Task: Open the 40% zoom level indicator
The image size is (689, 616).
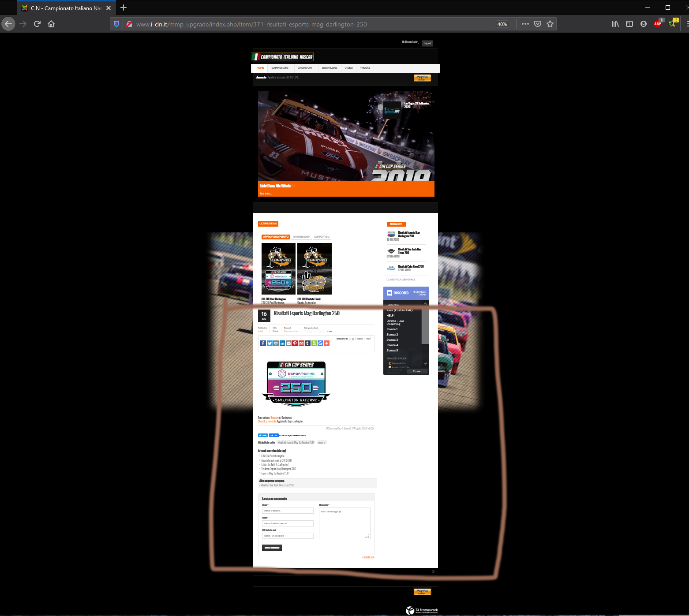Action: tap(502, 24)
